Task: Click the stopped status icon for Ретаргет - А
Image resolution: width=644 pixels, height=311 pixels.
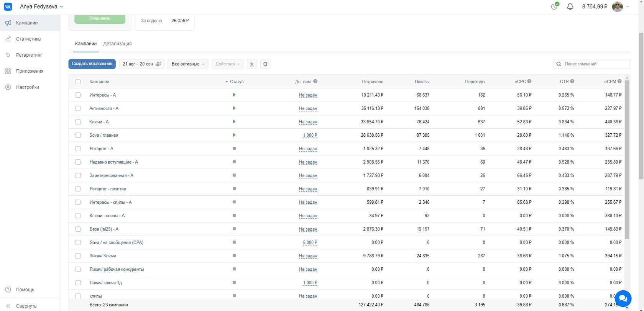Action: click(234, 148)
